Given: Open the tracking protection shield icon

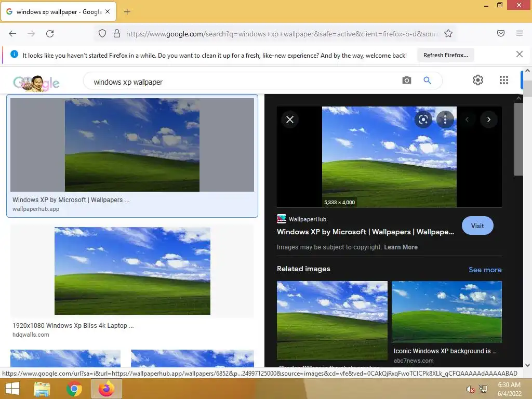Looking at the screenshot, I should [102, 33].
